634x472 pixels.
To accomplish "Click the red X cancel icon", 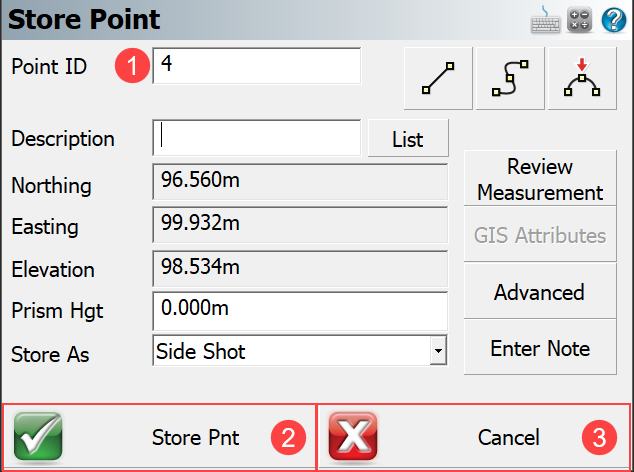I will click(353, 436).
